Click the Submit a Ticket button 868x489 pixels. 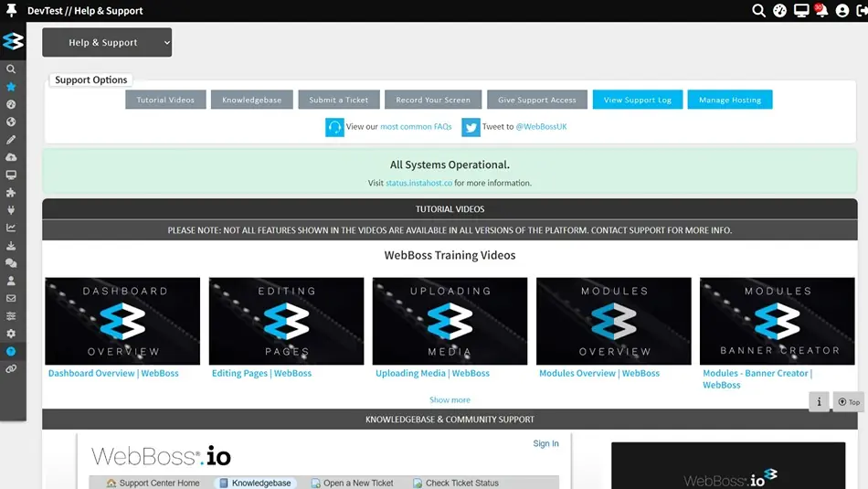(x=339, y=100)
